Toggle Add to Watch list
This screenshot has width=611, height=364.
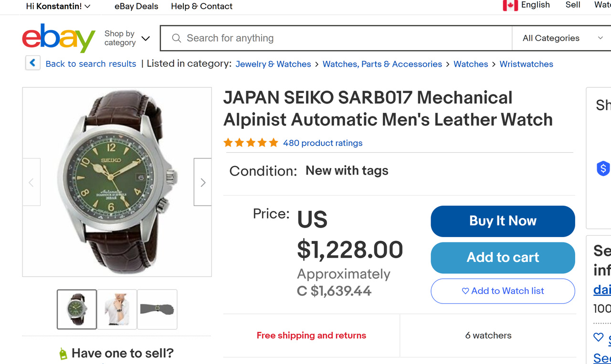503,291
